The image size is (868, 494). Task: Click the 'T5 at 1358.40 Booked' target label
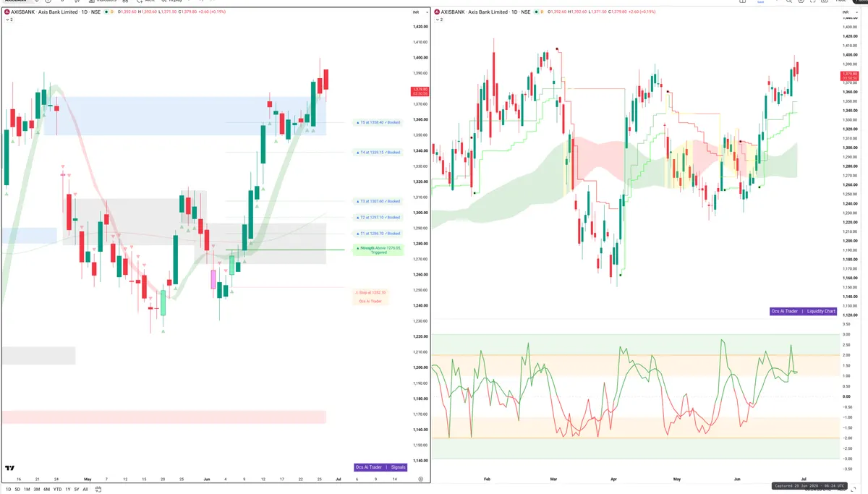coord(377,122)
